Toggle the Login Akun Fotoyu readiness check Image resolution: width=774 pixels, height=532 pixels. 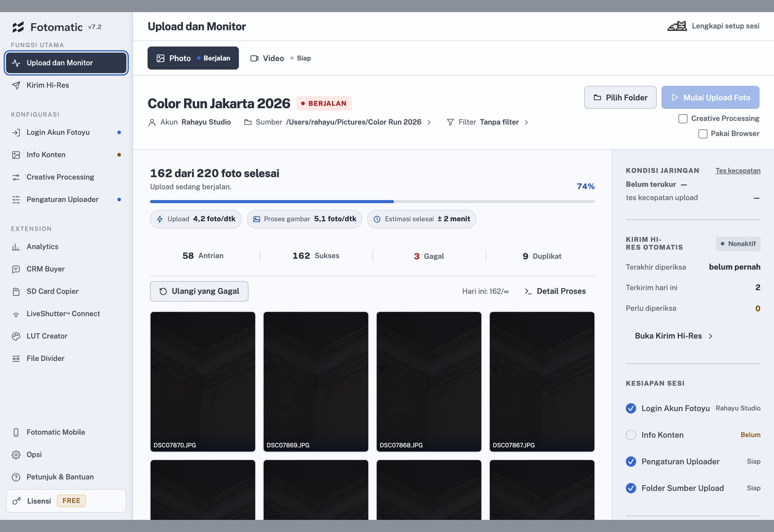click(x=631, y=408)
